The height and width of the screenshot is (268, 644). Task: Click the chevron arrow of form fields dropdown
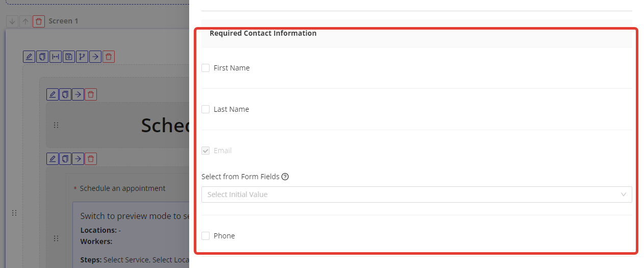623,194
